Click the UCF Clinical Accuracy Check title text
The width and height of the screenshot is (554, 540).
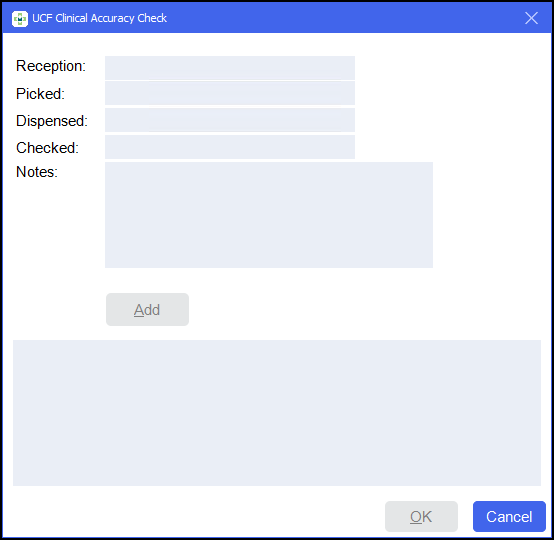click(x=99, y=18)
